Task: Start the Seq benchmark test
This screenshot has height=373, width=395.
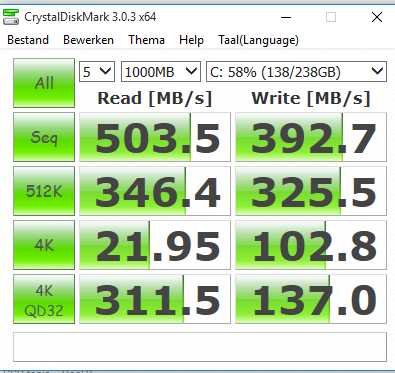Action: 44,137
